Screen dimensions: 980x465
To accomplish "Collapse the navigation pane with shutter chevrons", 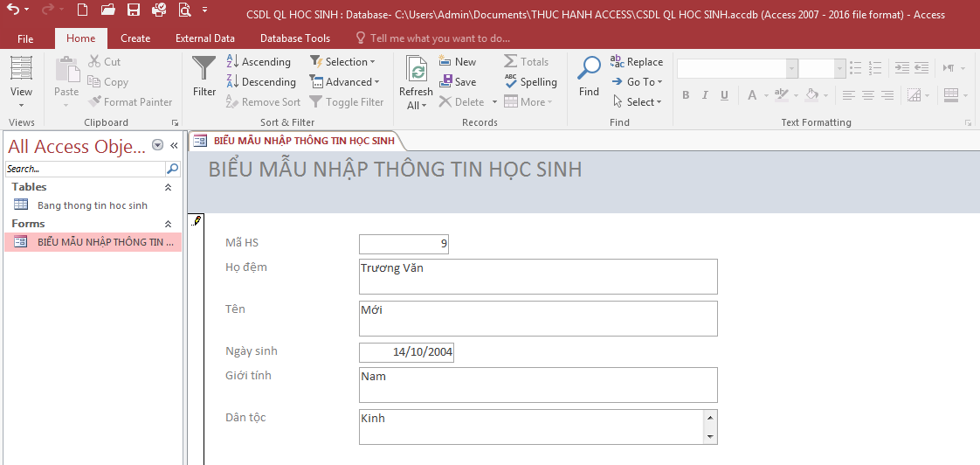I will [x=175, y=145].
